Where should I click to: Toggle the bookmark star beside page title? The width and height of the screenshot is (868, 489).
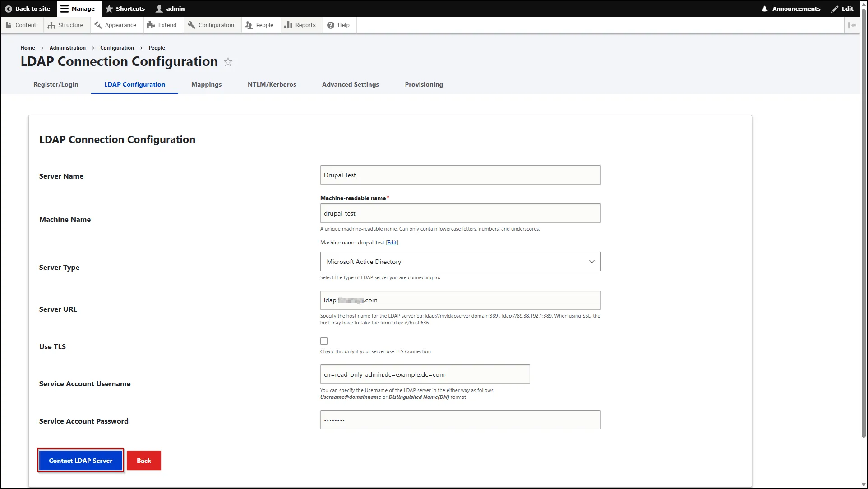pyautogui.click(x=228, y=62)
